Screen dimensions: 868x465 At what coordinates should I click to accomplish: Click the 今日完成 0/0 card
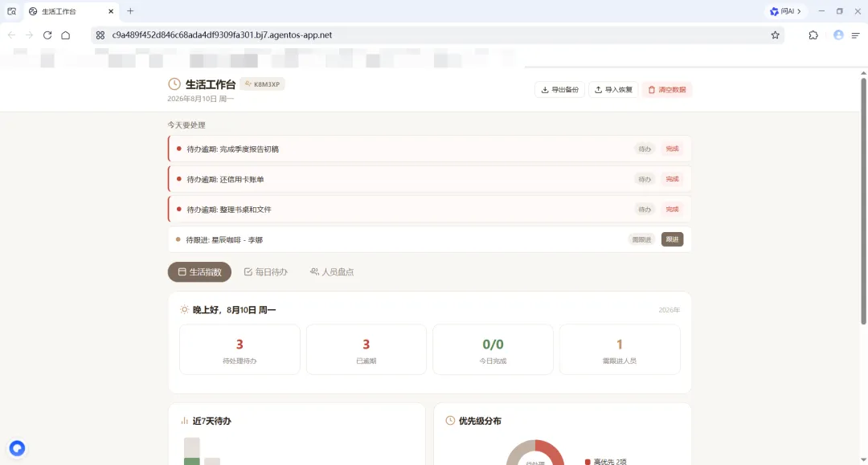click(x=493, y=349)
